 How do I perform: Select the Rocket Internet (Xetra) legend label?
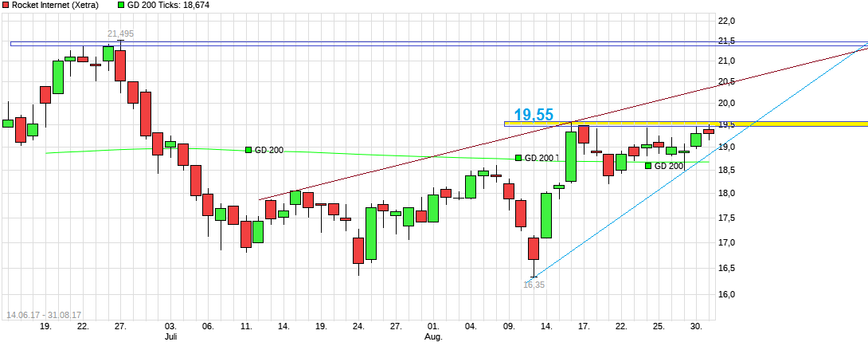pyautogui.click(x=55, y=5)
